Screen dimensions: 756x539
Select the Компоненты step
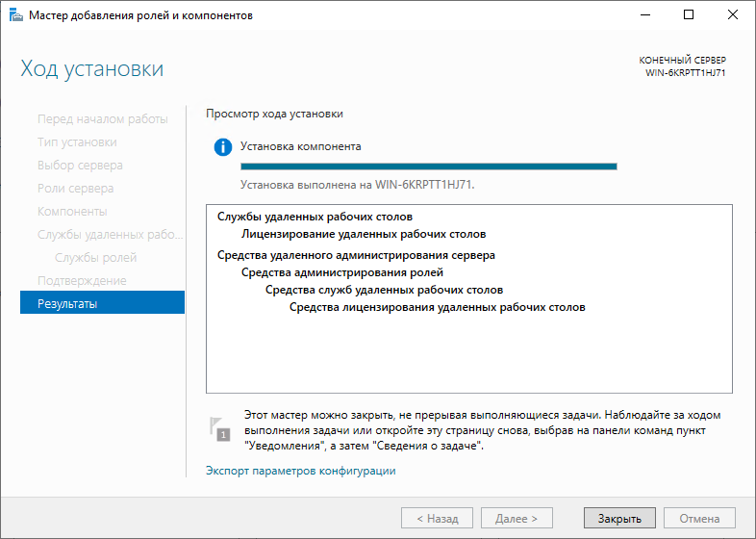(72, 212)
